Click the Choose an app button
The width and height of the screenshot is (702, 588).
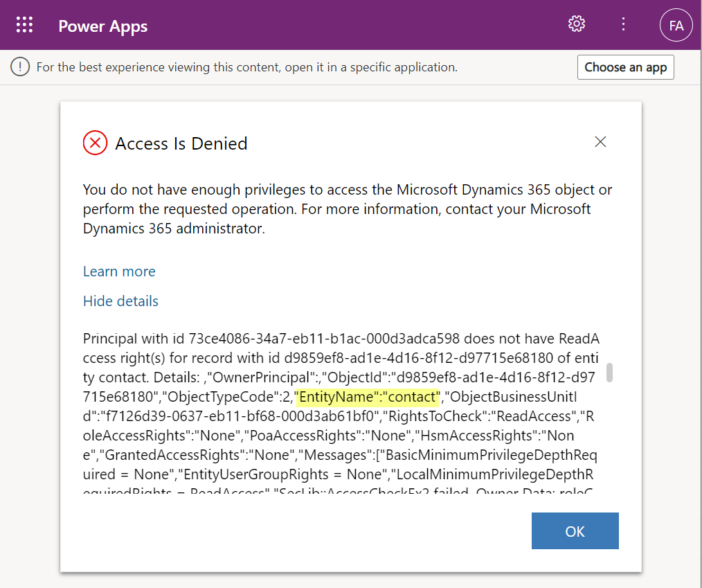625,67
